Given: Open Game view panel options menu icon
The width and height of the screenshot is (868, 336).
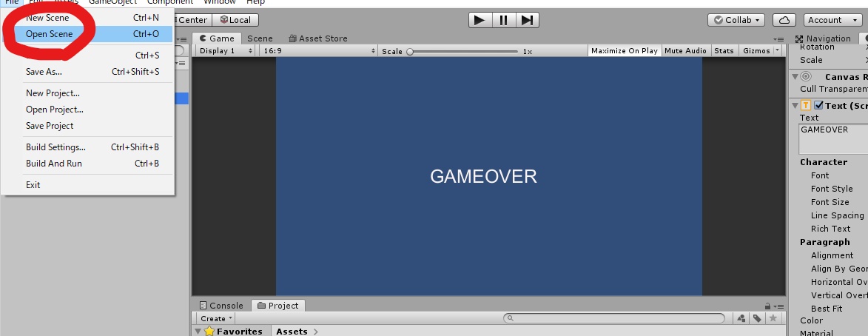Looking at the screenshot, I should click(x=779, y=39).
